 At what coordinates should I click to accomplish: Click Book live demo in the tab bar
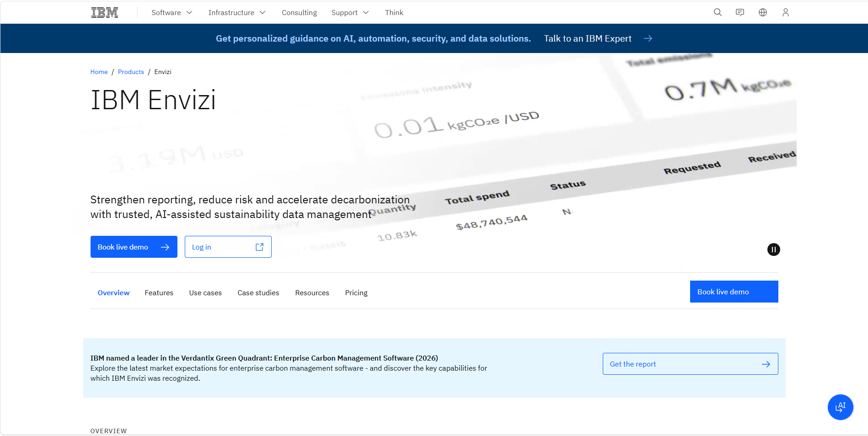click(734, 292)
